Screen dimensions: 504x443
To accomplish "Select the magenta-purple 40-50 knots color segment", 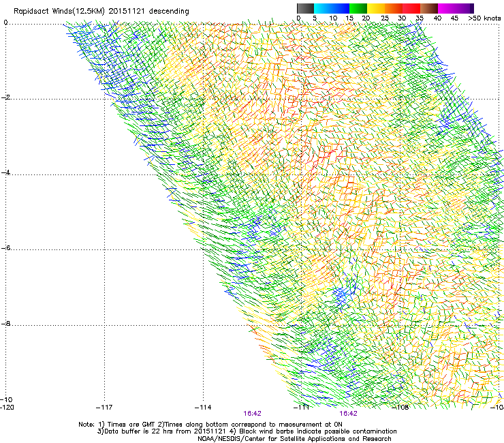I will coord(456,8).
